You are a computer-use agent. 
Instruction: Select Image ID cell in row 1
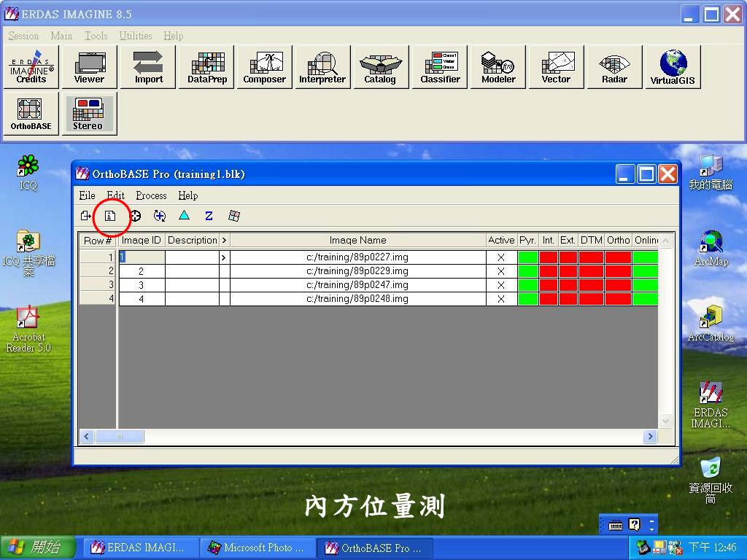point(142,257)
